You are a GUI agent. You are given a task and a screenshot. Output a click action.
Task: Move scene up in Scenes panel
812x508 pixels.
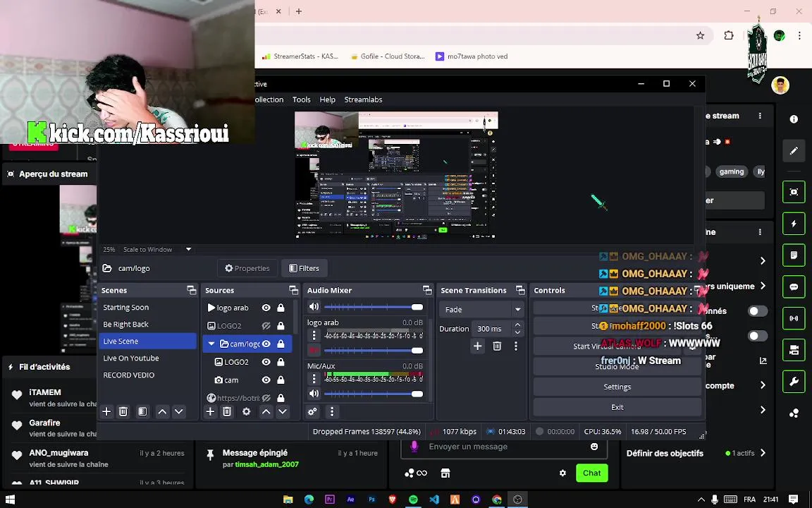click(162, 411)
